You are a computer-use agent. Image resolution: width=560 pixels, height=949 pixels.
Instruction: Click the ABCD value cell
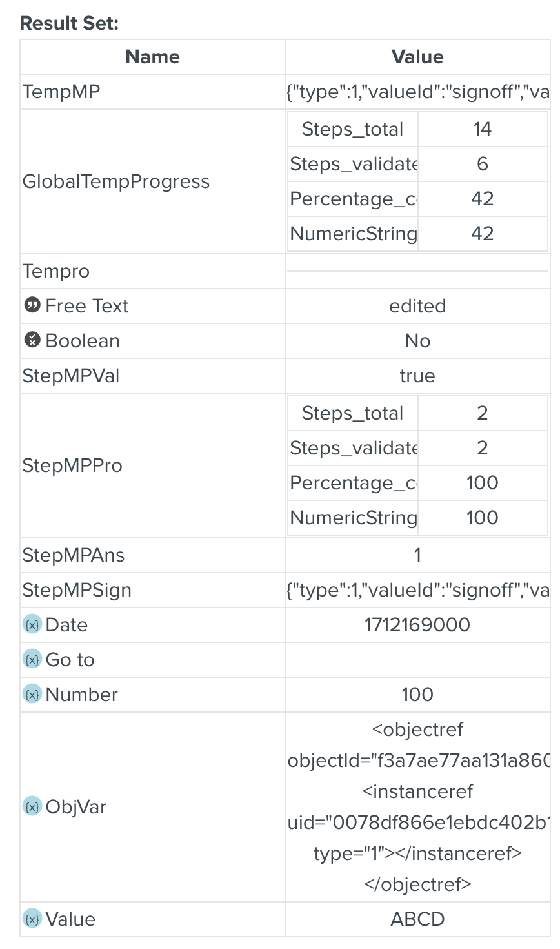(417, 919)
